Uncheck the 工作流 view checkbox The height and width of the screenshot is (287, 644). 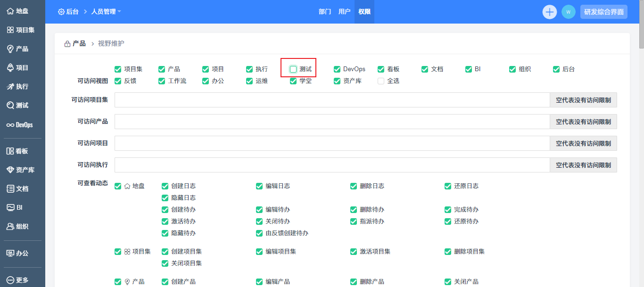click(162, 81)
